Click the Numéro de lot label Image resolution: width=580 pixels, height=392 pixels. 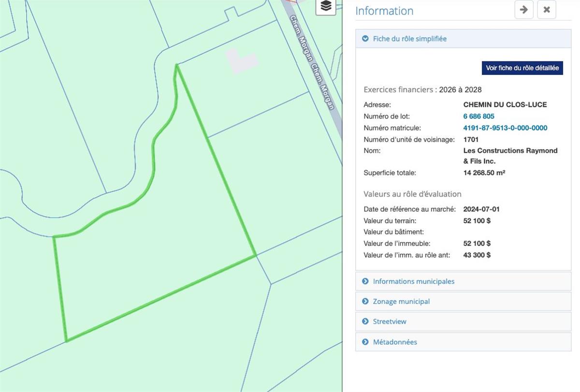[x=387, y=116]
